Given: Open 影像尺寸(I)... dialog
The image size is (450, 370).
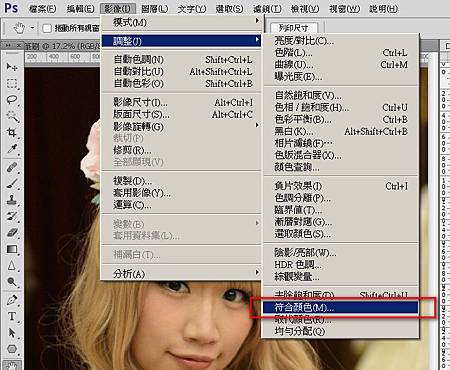Looking at the screenshot, I should (181, 102).
